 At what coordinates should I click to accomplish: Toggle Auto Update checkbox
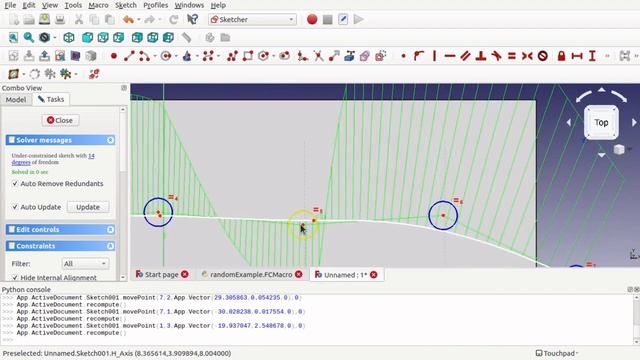point(15,207)
